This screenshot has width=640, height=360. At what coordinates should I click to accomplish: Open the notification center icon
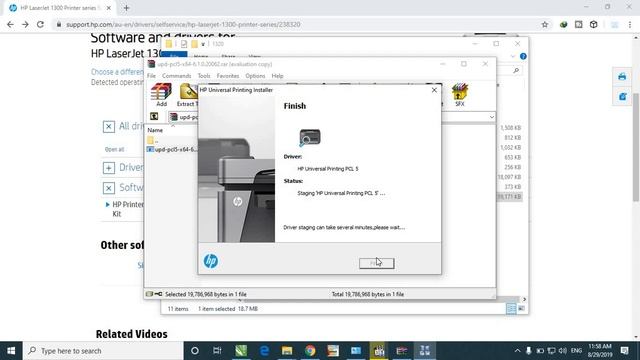pos(624,351)
